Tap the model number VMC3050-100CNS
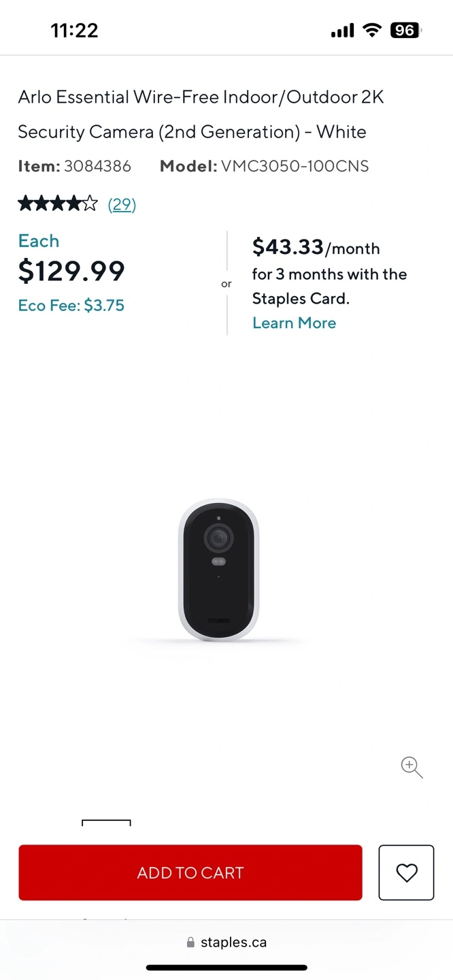 295,166
